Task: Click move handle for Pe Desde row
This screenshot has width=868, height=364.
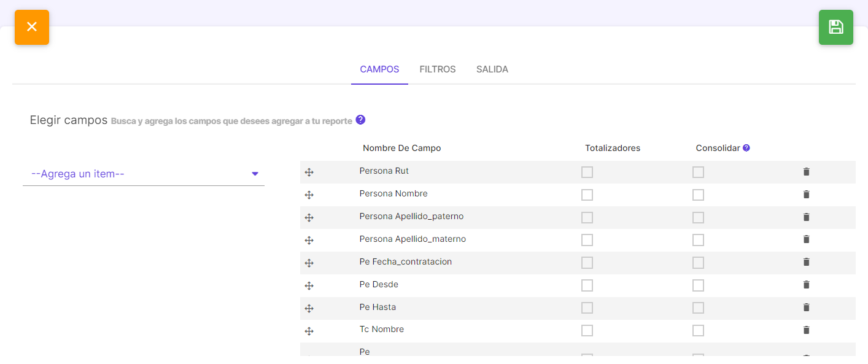Action: point(309,286)
